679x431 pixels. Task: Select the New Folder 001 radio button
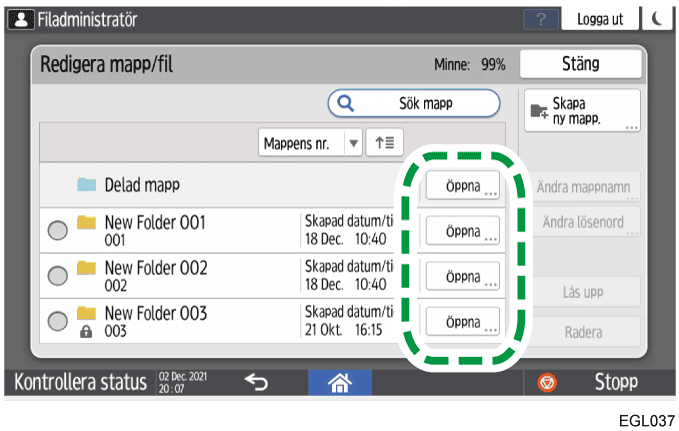pos(58,231)
